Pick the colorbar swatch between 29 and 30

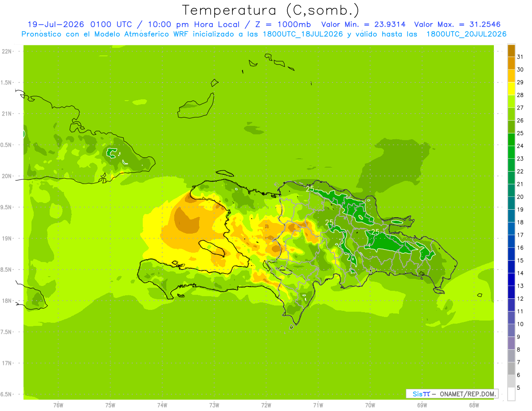(x=511, y=76)
